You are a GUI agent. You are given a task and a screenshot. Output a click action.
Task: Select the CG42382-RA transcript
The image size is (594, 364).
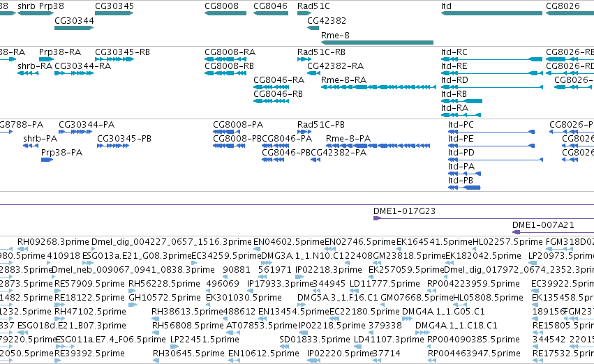(313, 73)
